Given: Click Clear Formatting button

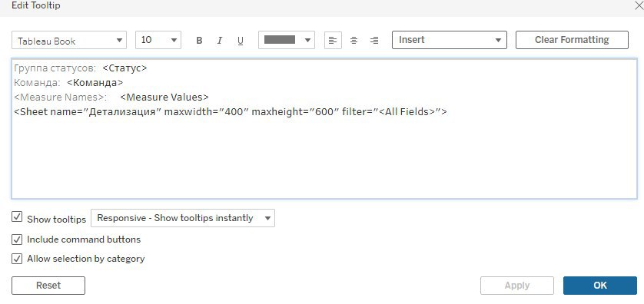Looking at the screenshot, I should tap(572, 40).
